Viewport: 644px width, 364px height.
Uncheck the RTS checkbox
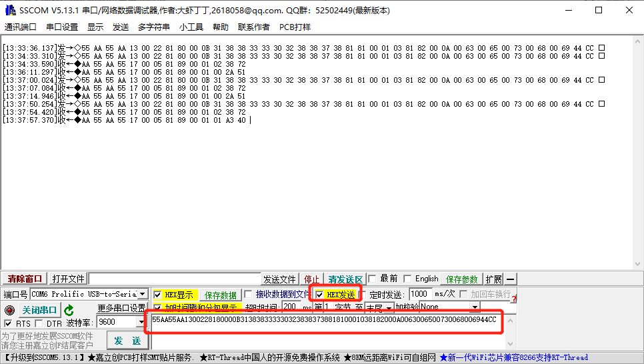pos(8,323)
